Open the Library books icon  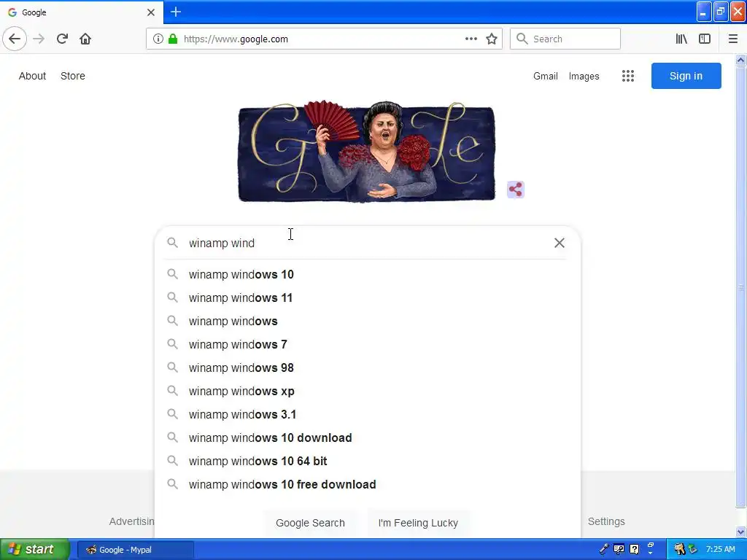[x=681, y=39]
